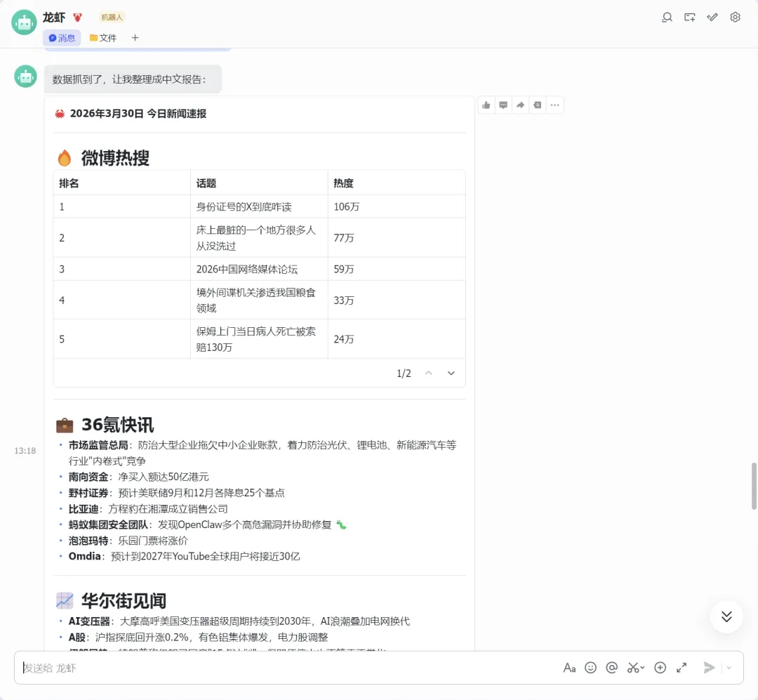Click the card icon next to forward
This screenshot has height=700, width=758.
(x=537, y=105)
